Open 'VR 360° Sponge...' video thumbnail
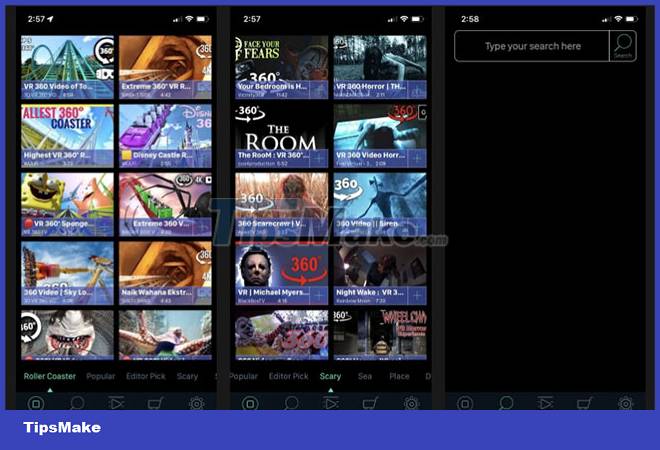The width and height of the screenshot is (660, 450). 67,205
